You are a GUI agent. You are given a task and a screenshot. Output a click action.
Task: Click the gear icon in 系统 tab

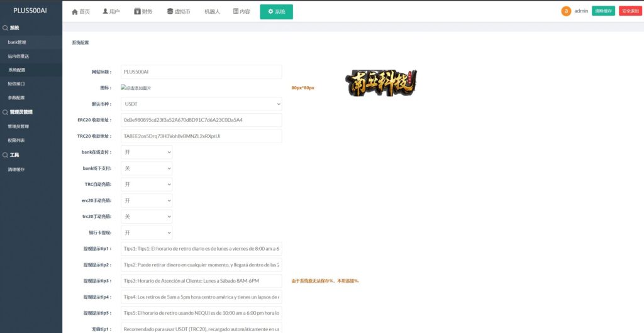pyautogui.click(x=270, y=11)
